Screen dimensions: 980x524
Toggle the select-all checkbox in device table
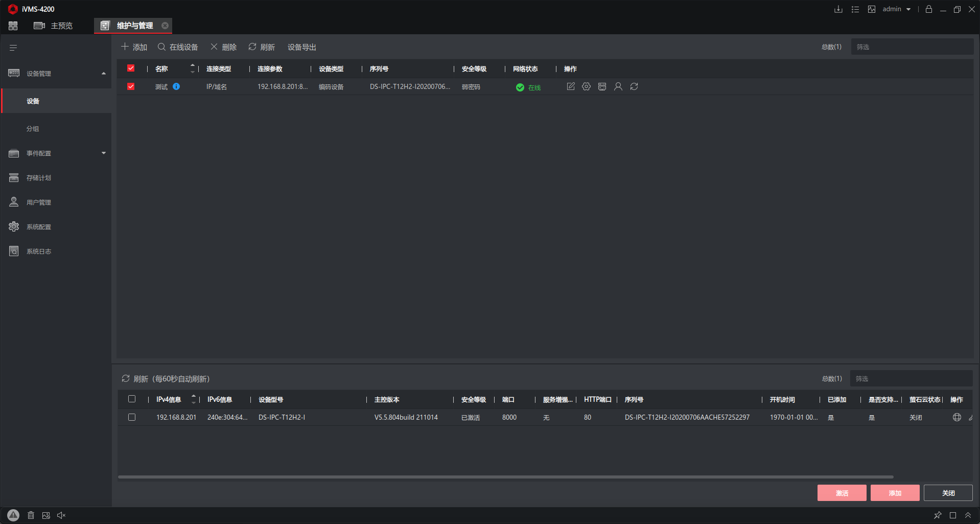(131, 68)
